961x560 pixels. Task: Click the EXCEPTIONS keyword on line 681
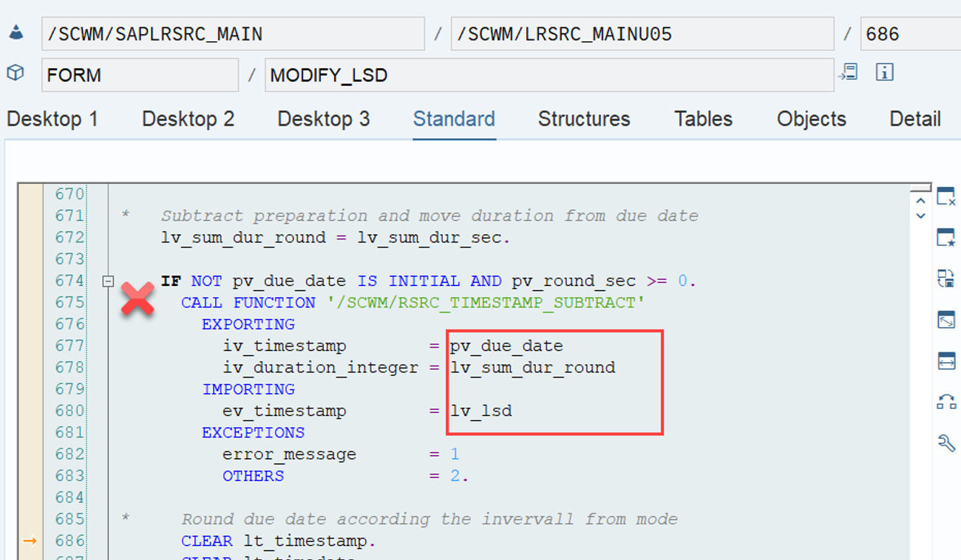click(x=254, y=432)
